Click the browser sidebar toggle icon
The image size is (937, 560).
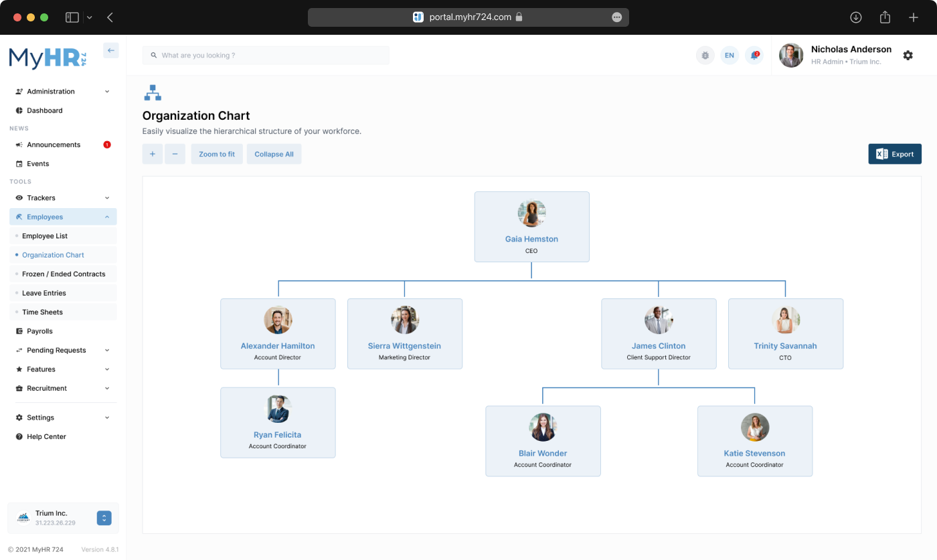point(72,17)
